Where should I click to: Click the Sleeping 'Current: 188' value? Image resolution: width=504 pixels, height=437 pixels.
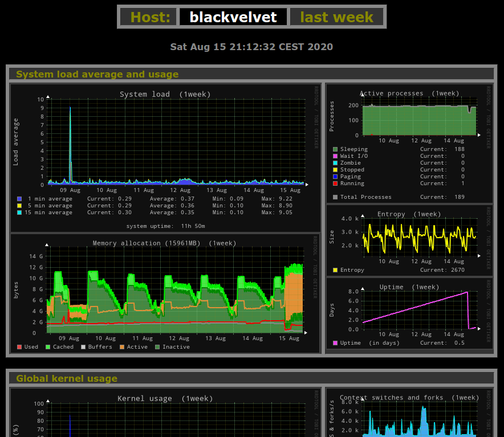442,149
